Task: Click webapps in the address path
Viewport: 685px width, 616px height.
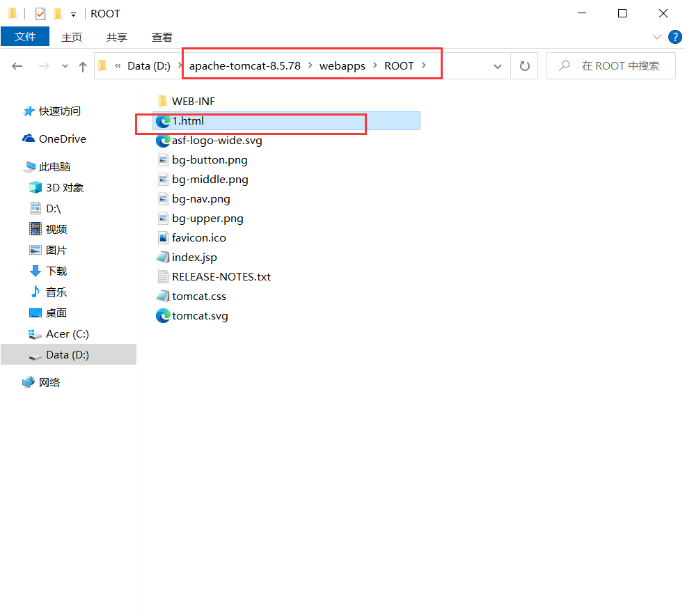Action: tap(342, 66)
